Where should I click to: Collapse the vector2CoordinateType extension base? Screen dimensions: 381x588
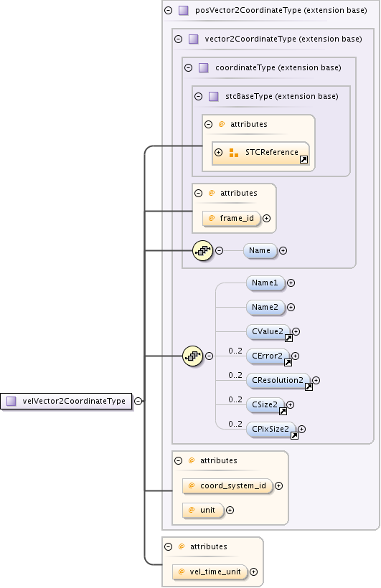click(179, 39)
